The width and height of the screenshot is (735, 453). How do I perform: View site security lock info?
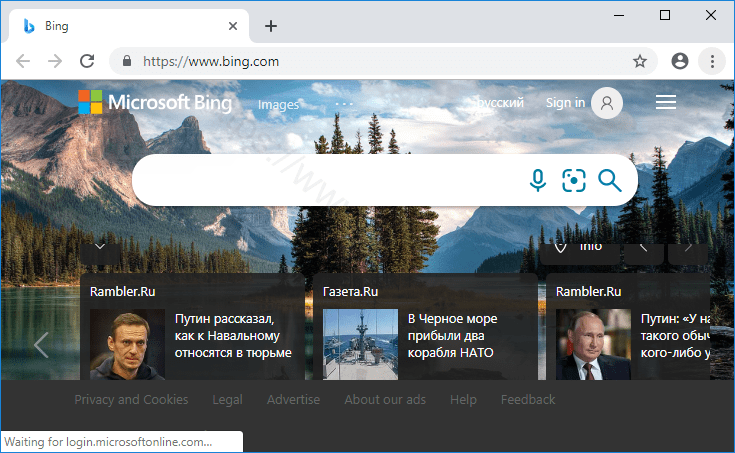(127, 61)
